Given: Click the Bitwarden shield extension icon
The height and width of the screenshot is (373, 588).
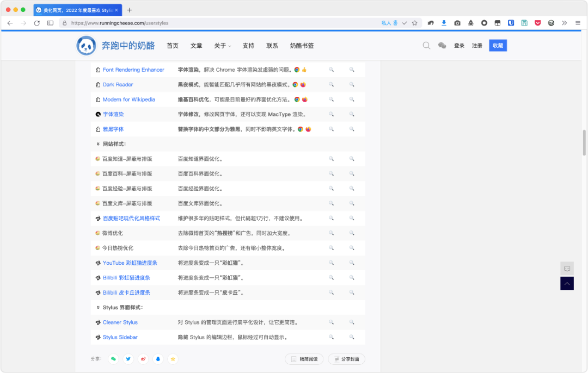Looking at the screenshot, I should (x=511, y=23).
